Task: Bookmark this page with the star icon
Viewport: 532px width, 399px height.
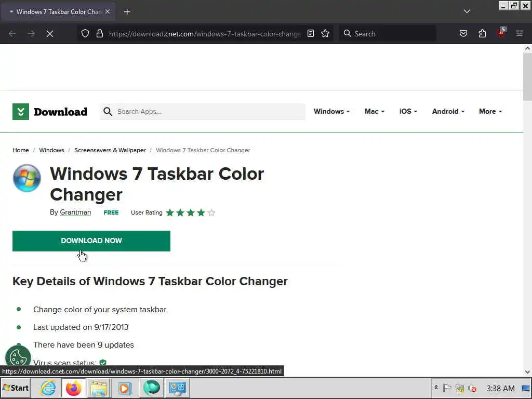Action: pyautogui.click(x=325, y=33)
